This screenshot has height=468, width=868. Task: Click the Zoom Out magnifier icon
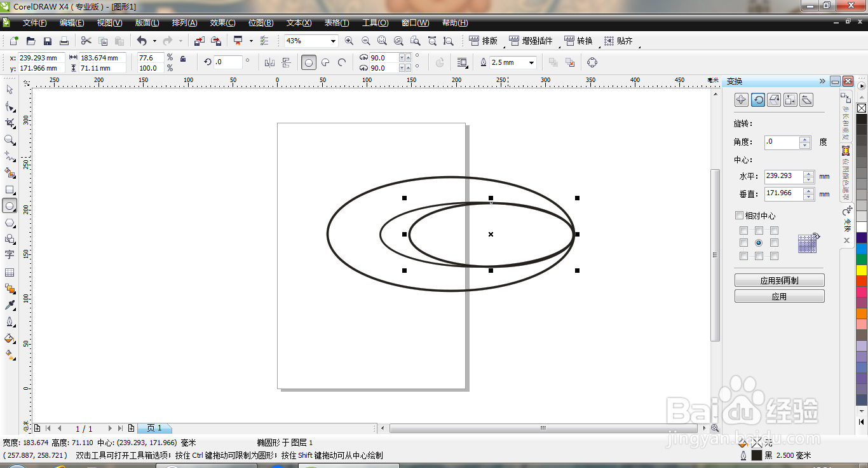click(365, 41)
